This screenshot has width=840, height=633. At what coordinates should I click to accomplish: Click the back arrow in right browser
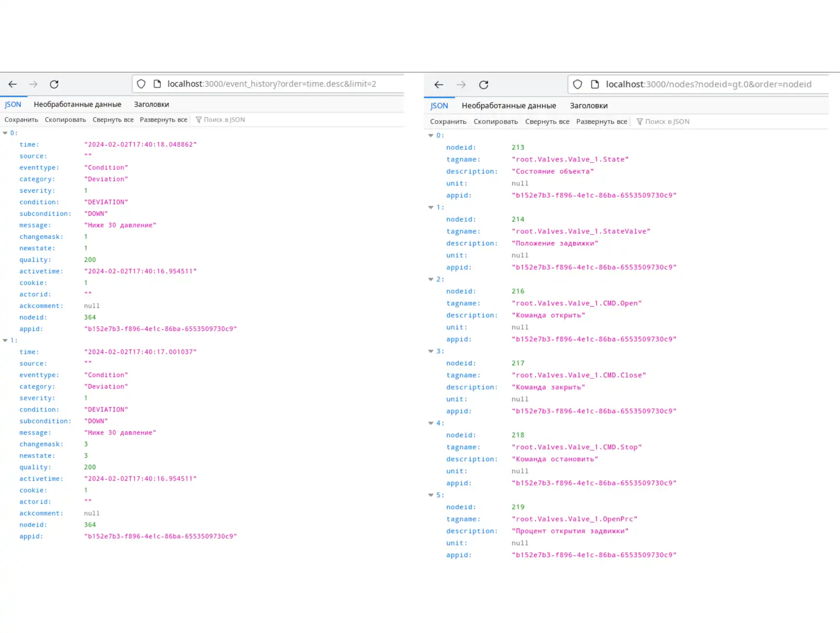439,85
